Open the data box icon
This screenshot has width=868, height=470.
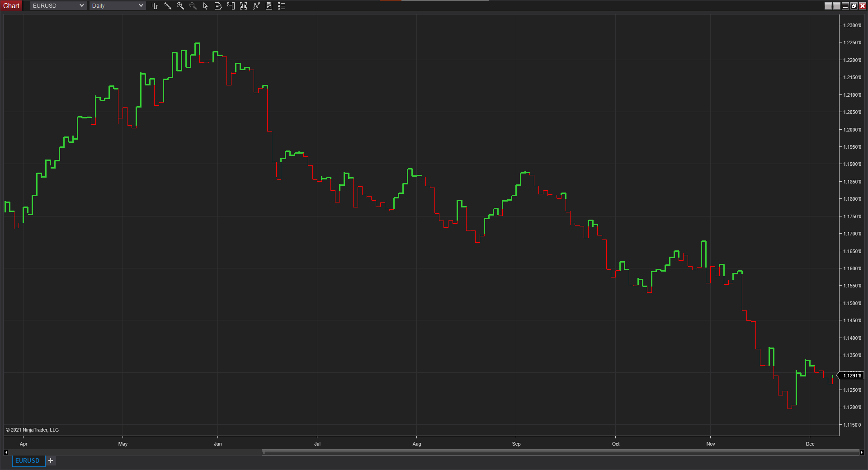pyautogui.click(x=218, y=6)
